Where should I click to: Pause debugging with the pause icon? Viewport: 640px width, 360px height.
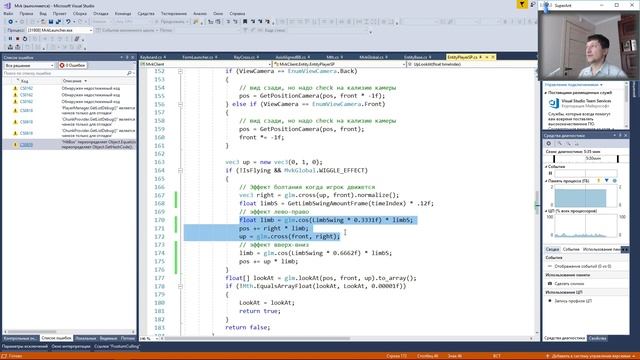point(10,39)
